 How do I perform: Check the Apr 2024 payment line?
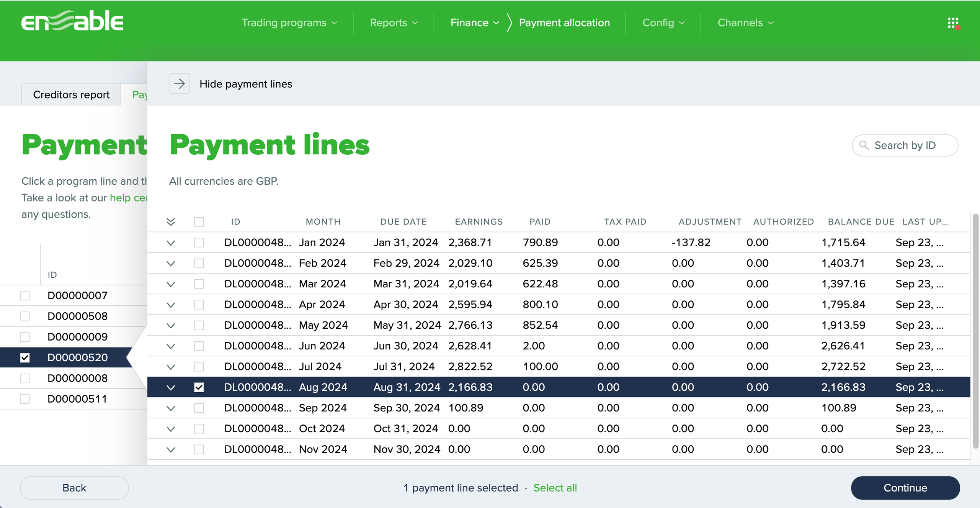click(199, 305)
